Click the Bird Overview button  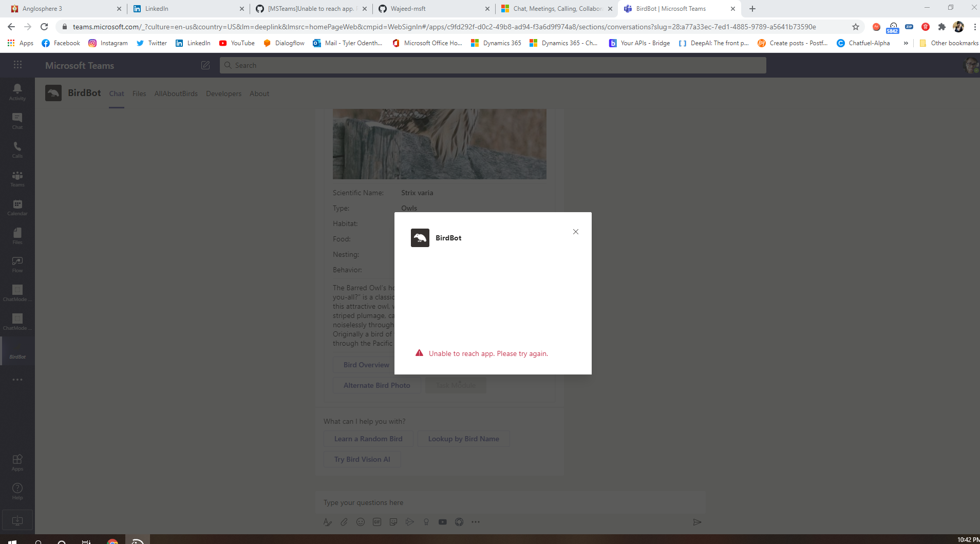click(x=366, y=365)
